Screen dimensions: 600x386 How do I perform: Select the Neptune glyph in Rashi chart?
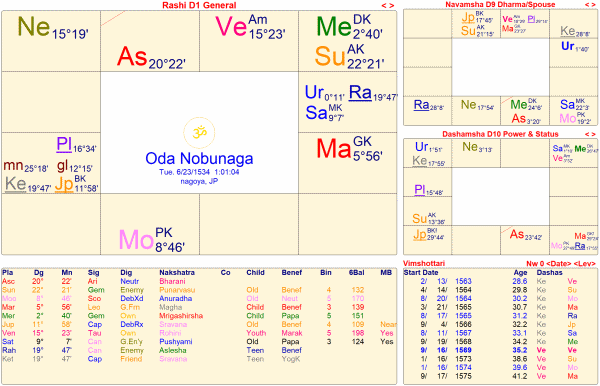34,26
